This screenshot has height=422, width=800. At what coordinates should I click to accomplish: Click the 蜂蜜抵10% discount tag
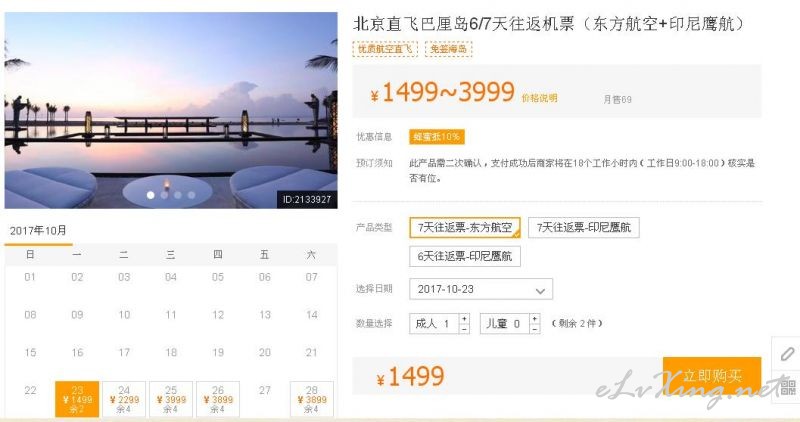(437, 137)
